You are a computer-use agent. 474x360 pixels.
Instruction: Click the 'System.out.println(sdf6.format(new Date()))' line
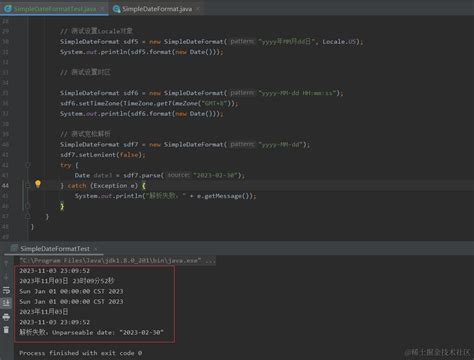tap(142, 114)
